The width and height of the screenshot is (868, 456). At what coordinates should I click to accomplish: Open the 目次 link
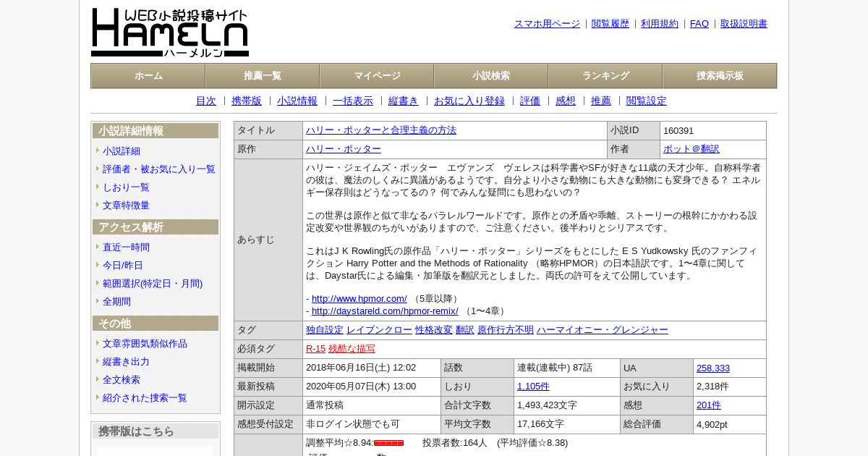click(206, 101)
